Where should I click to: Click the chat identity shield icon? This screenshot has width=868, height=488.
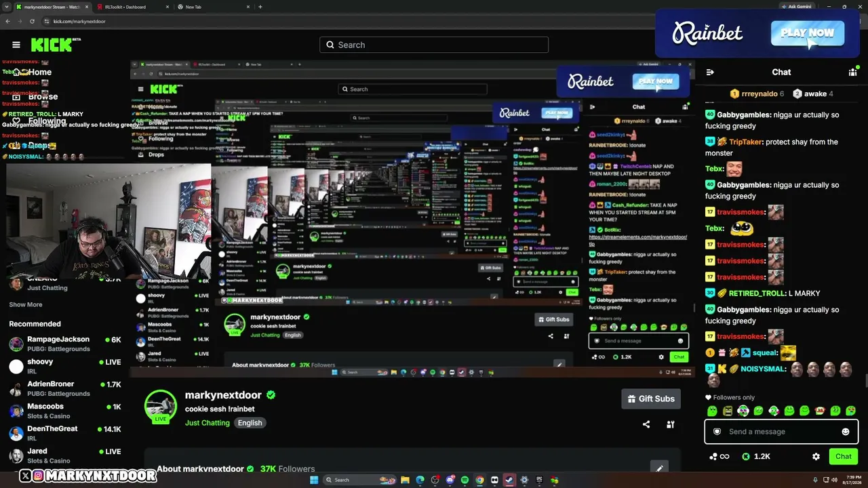(717, 432)
